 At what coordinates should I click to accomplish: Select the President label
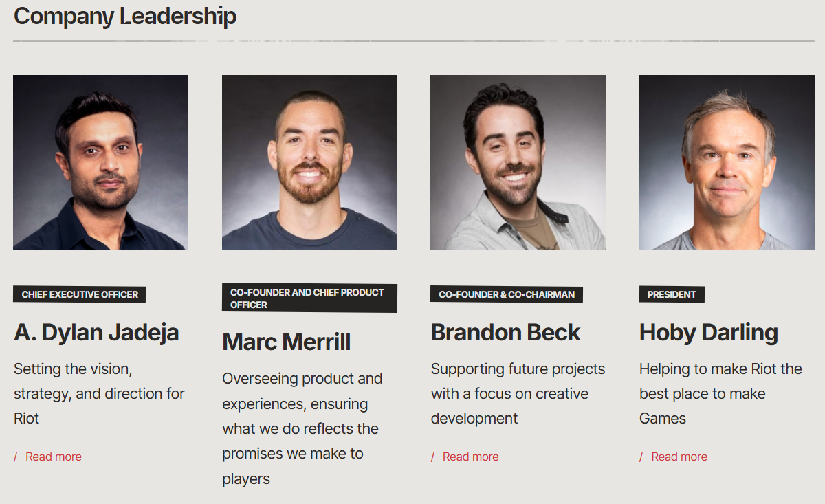[x=672, y=294]
